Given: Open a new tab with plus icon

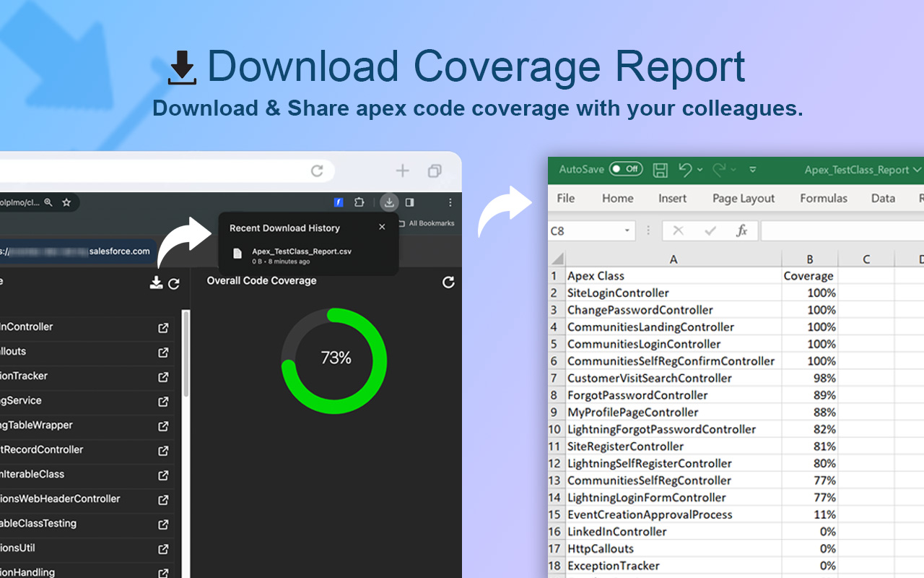Looking at the screenshot, I should point(402,171).
